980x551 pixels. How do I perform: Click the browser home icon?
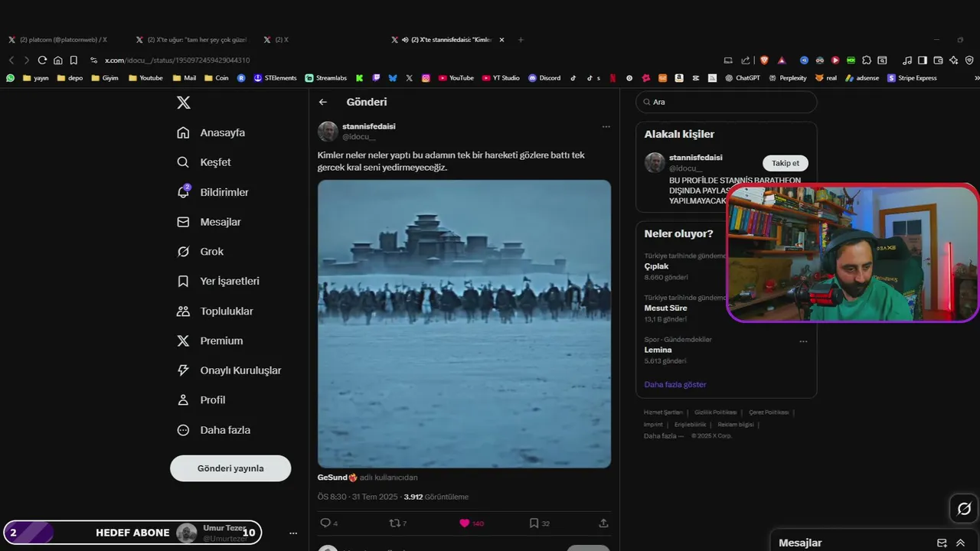57,60
